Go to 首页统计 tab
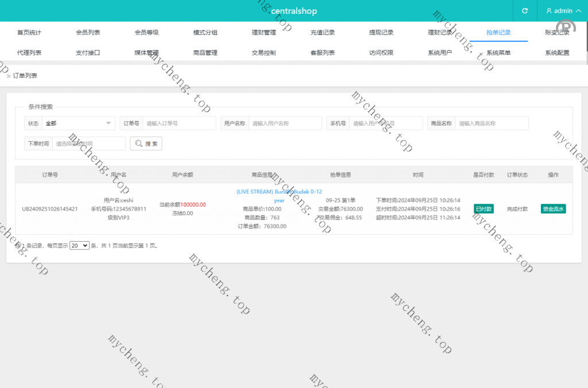 coord(29,33)
